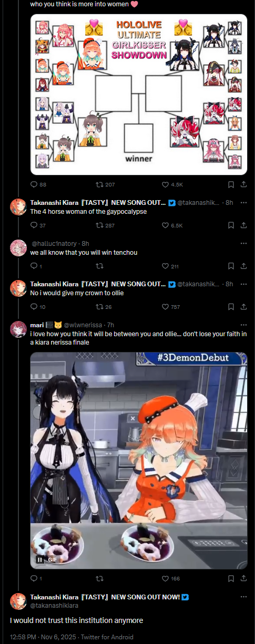Open more options on final Kiara tweet
Screen dimensions: 255x644
pyautogui.click(x=243, y=597)
